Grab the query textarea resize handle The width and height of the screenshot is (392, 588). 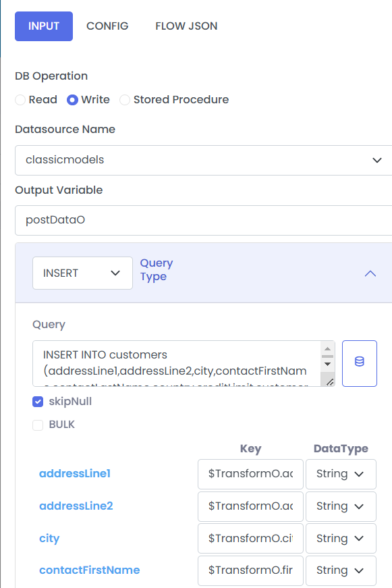330,382
